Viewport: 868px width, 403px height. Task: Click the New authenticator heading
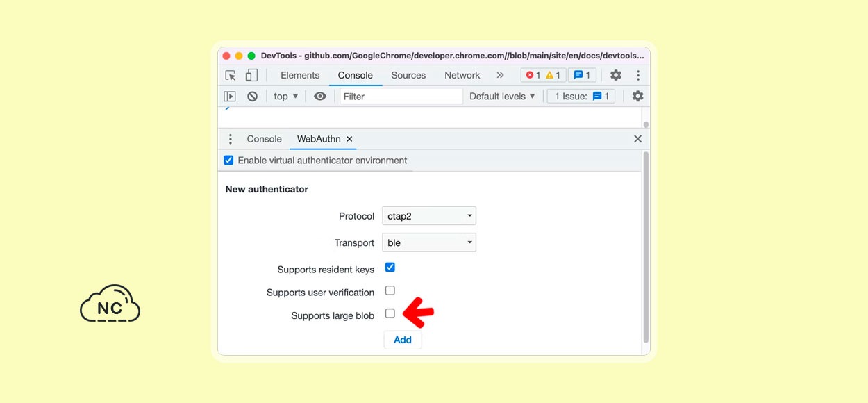point(267,189)
